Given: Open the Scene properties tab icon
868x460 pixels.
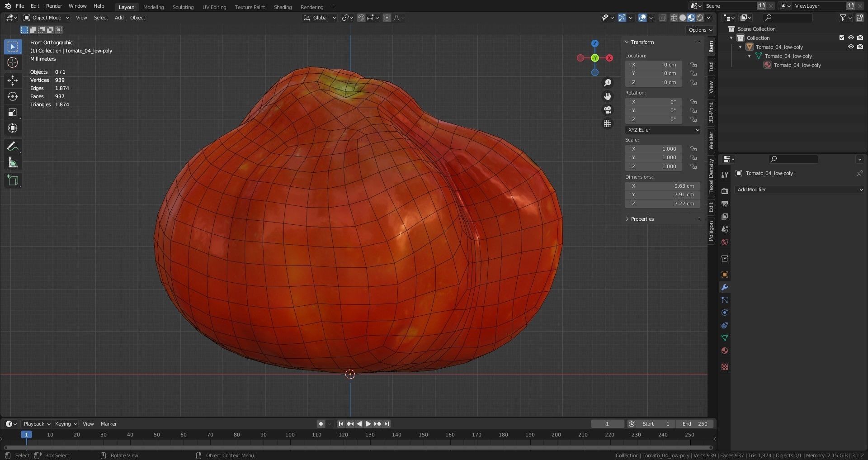Looking at the screenshot, I should (x=725, y=229).
